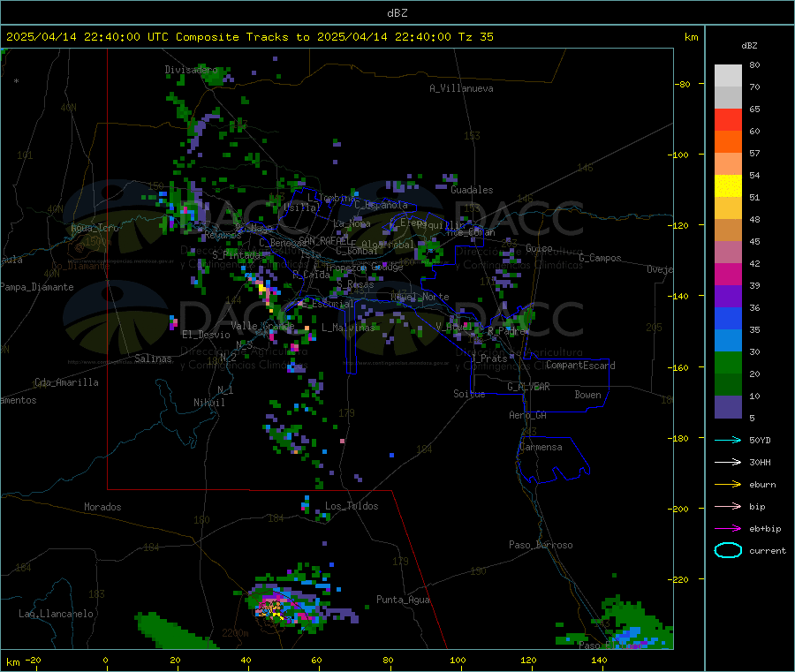795x672 pixels.
Task: Select the red 60-65 dBZ color band
Action: point(728,119)
